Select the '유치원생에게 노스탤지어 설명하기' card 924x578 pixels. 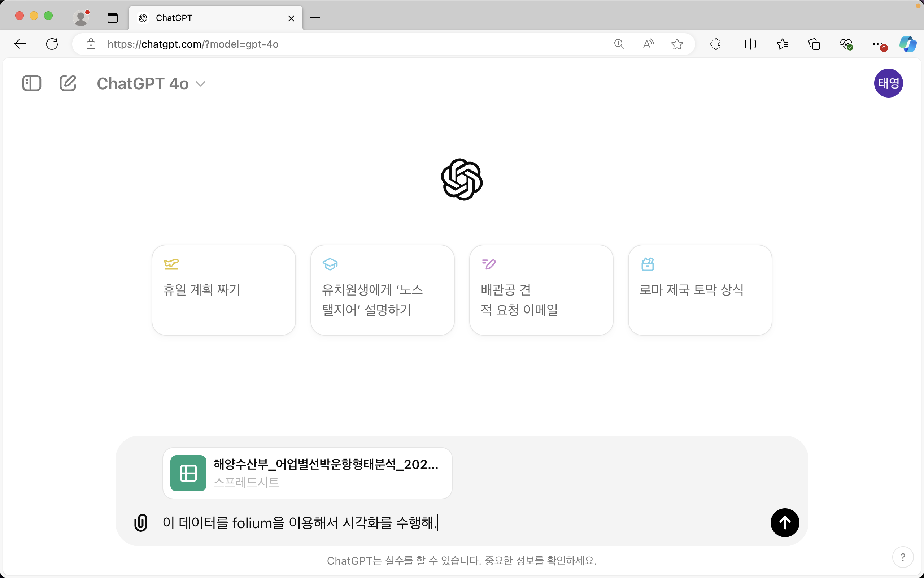[x=383, y=290]
